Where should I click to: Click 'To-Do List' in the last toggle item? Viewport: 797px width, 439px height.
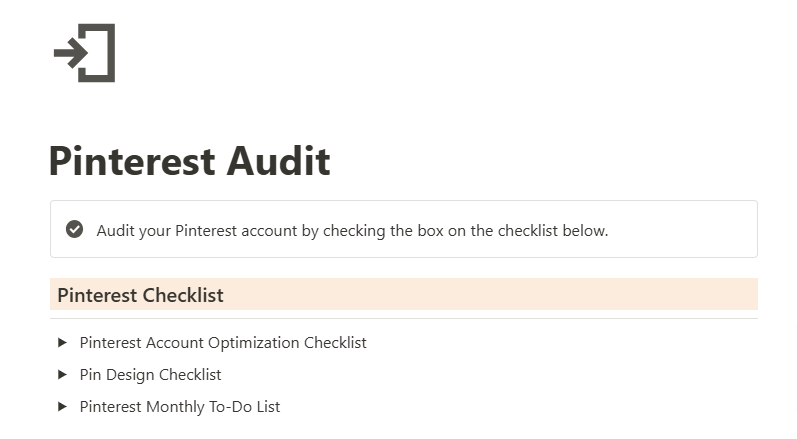[244, 407]
